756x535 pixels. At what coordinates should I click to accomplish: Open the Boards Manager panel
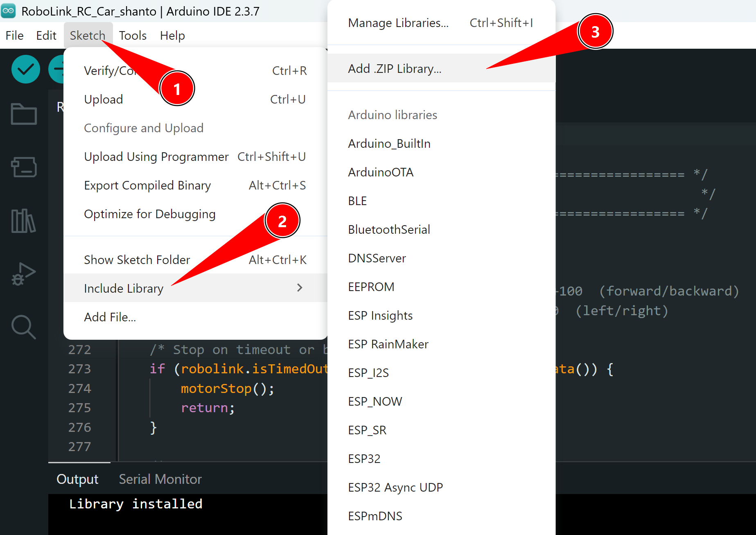(x=23, y=167)
